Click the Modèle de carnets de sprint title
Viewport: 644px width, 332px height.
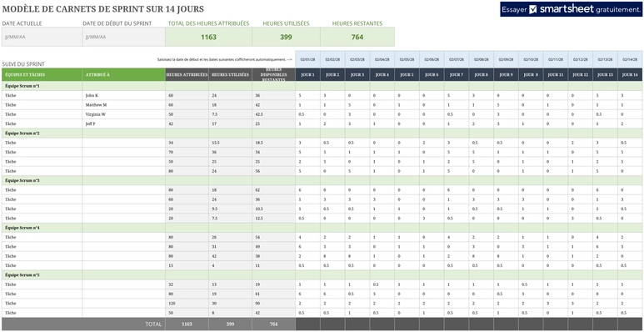point(102,8)
